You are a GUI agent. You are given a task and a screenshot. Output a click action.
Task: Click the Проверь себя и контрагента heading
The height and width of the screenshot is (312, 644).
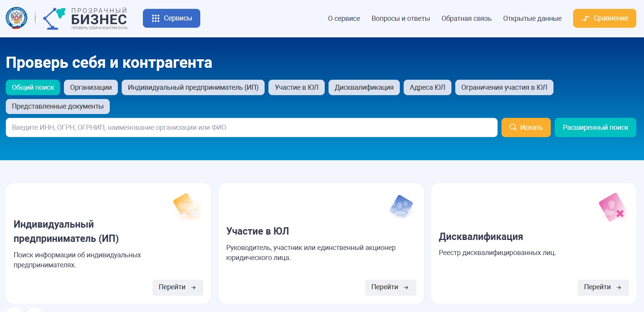[109, 62]
